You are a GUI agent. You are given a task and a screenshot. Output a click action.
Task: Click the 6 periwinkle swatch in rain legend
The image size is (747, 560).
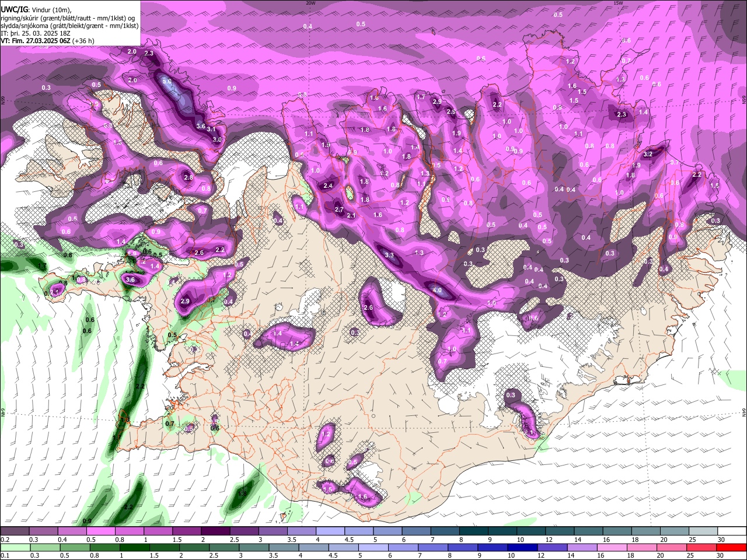(403, 547)
